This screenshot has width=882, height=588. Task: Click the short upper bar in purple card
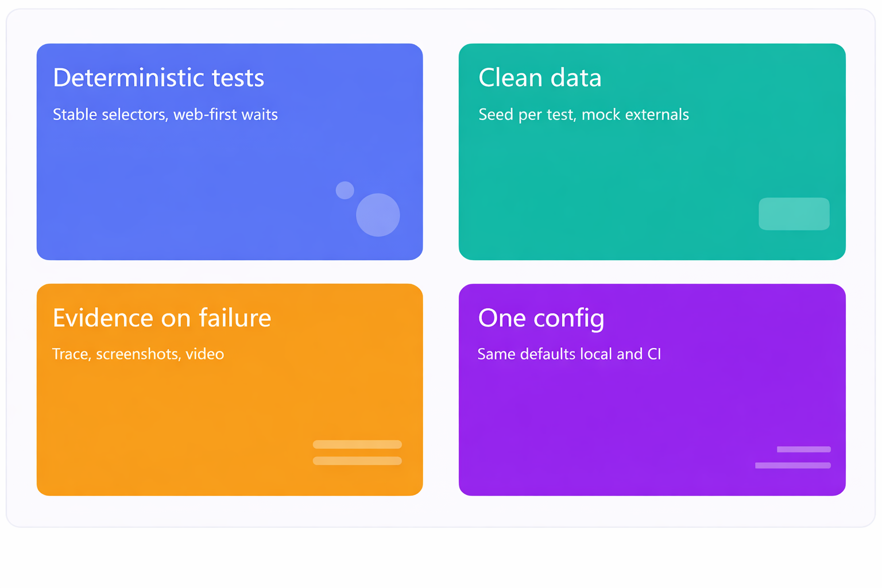point(803,450)
